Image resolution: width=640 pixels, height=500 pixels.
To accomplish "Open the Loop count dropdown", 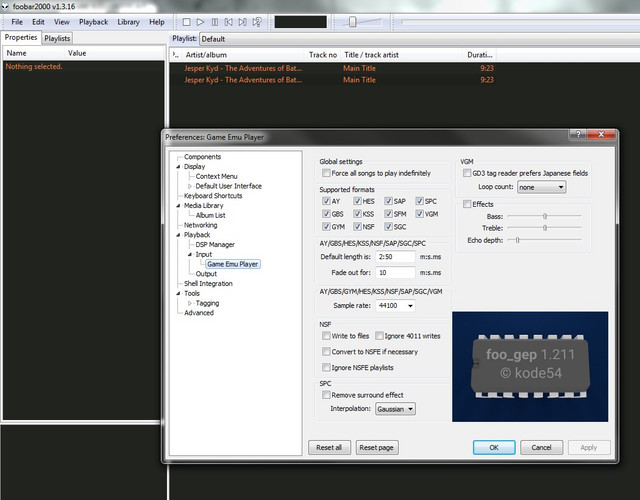I will point(542,187).
